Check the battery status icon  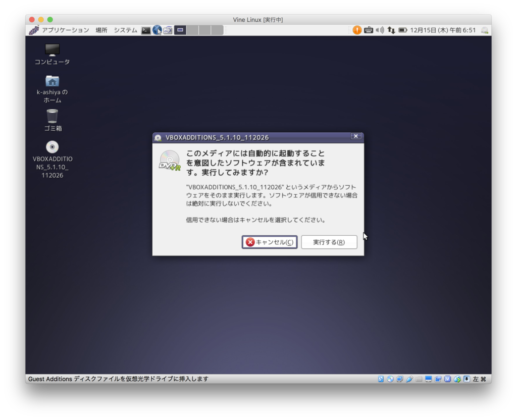(x=402, y=30)
